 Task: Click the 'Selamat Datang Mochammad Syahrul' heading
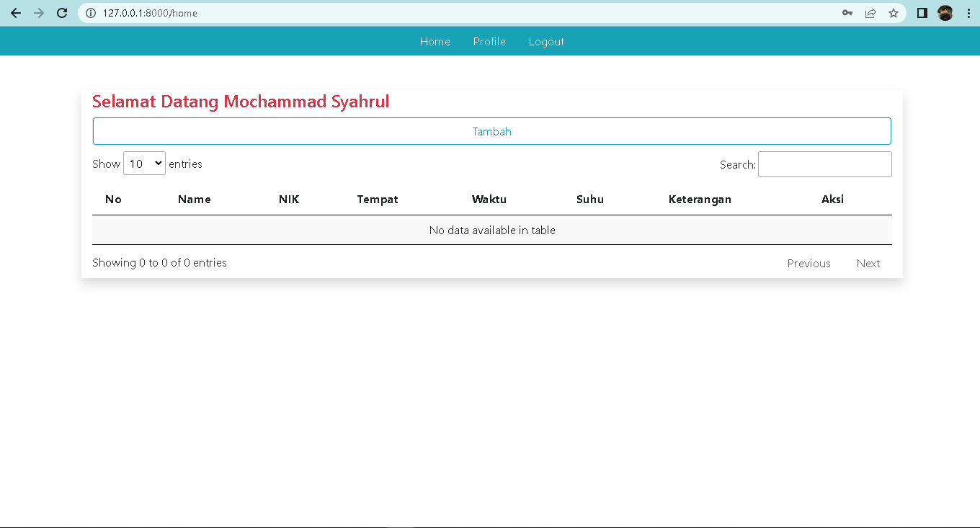click(x=241, y=102)
